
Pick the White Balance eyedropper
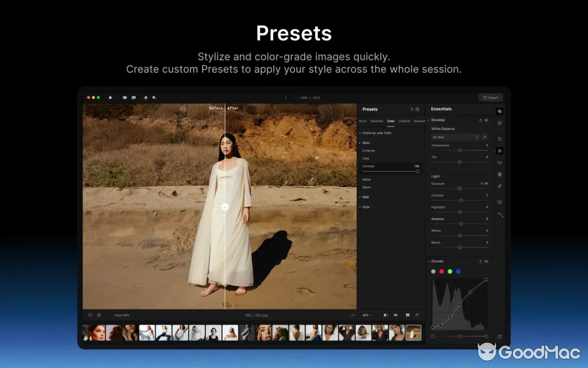point(484,137)
